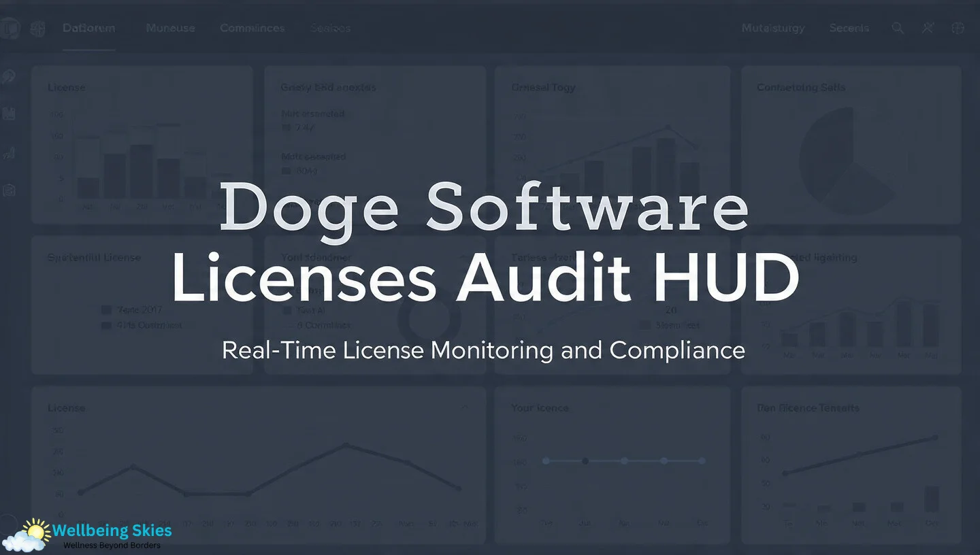The height and width of the screenshot is (555, 980).
Task: Switch to the Datiorum tab
Action: click(x=88, y=28)
